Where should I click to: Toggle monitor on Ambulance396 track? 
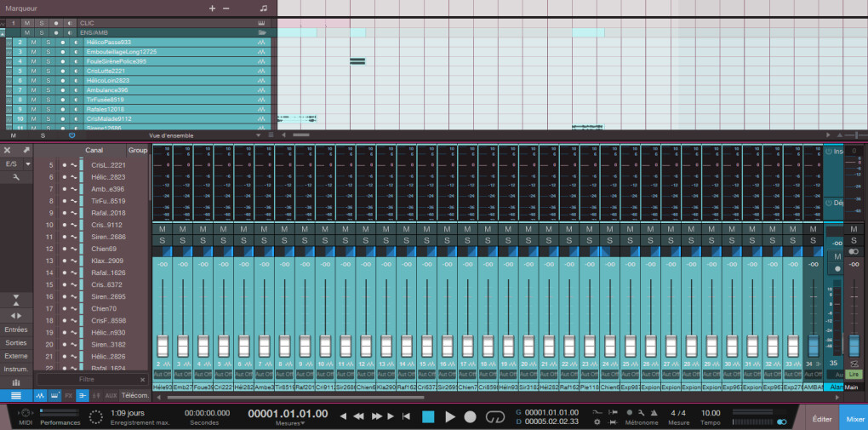[75, 90]
